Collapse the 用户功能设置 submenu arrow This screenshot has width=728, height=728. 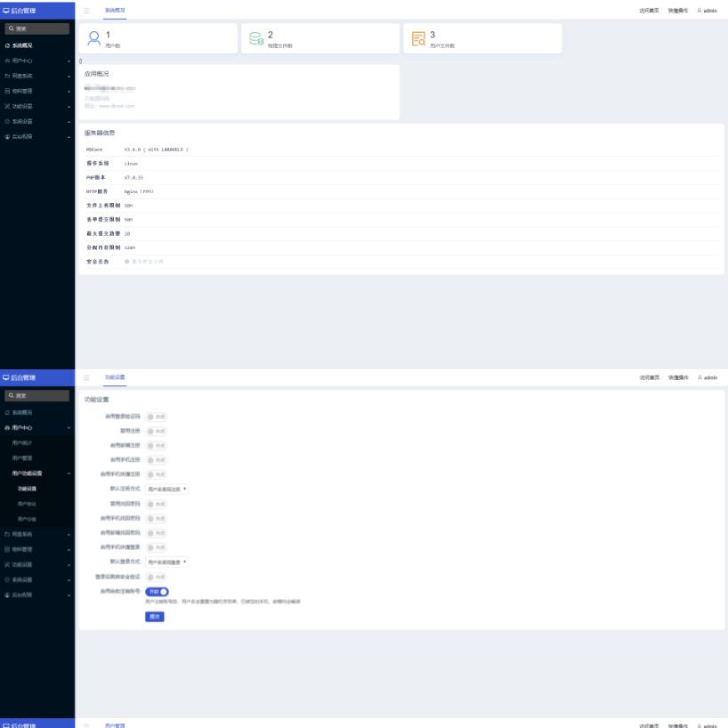69,473
